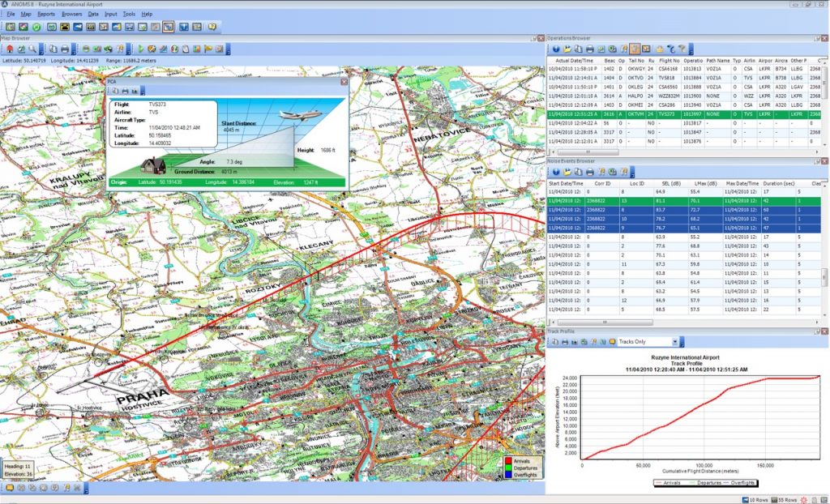Expand the Noise Events Browser toolbar options arrow
This screenshot has height=504, width=830.
tap(632, 173)
